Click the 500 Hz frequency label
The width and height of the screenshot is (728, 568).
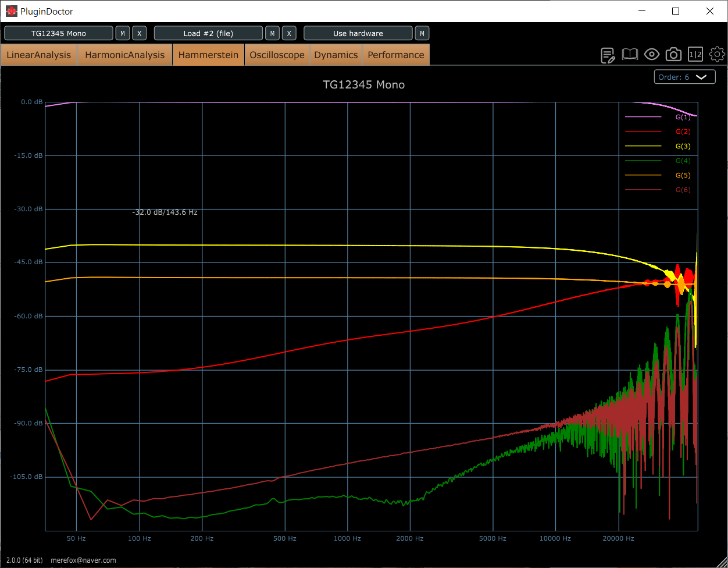click(x=284, y=538)
